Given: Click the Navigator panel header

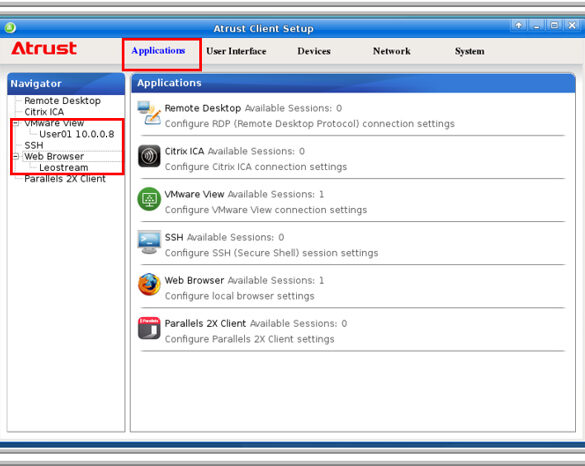Looking at the screenshot, I should coord(66,84).
